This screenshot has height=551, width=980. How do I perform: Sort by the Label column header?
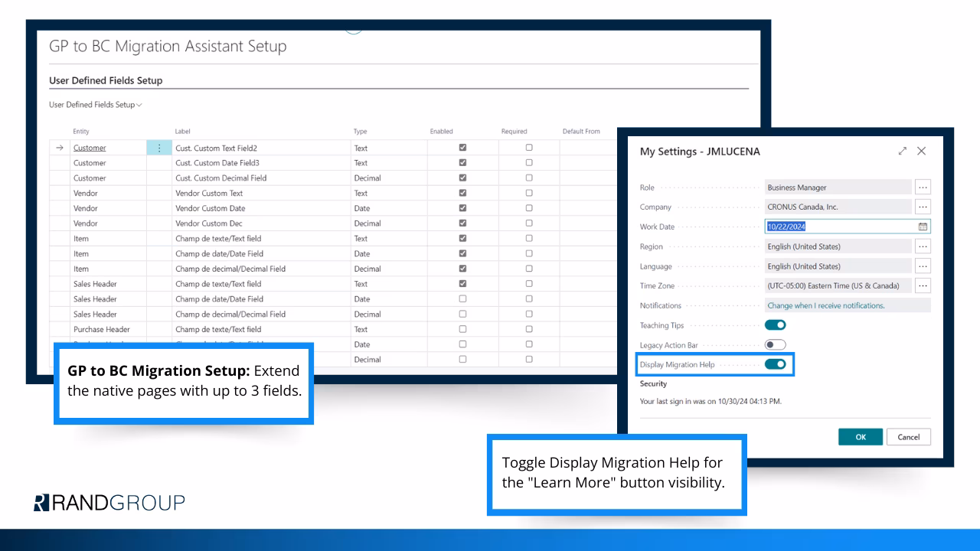click(x=183, y=132)
